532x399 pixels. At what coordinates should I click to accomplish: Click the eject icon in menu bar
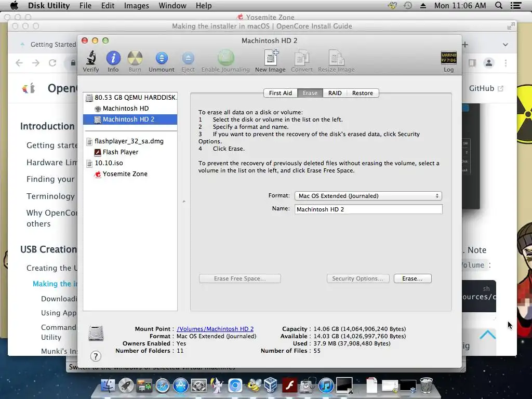(423, 5)
